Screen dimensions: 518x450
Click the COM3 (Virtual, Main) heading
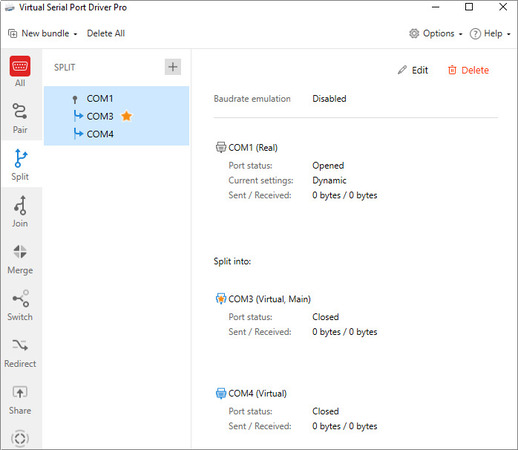pos(270,299)
